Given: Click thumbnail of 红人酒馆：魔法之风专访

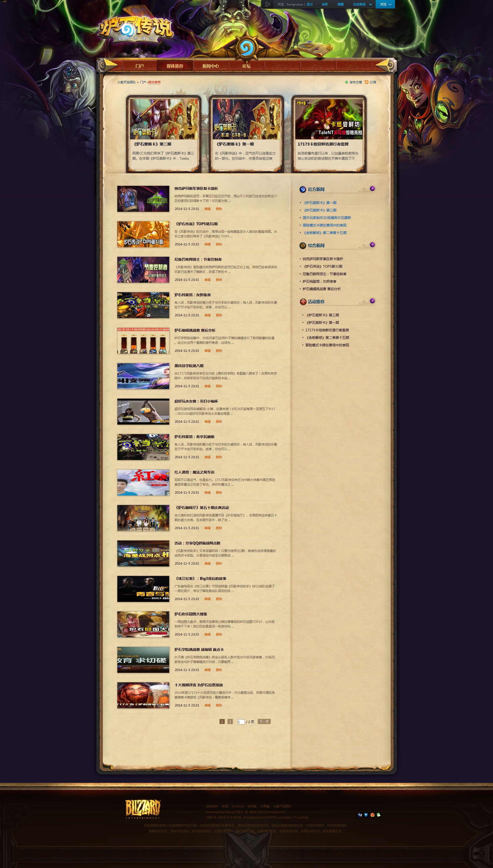Looking at the screenshot, I should coord(143,482).
